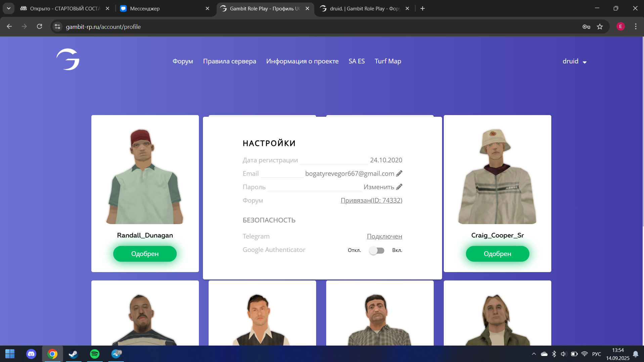Viewport: 644px width, 362px height.
Task: Close the Открыто СТАРТОВЫЙ СОСТАВ tab
Action: pos(108,8)
